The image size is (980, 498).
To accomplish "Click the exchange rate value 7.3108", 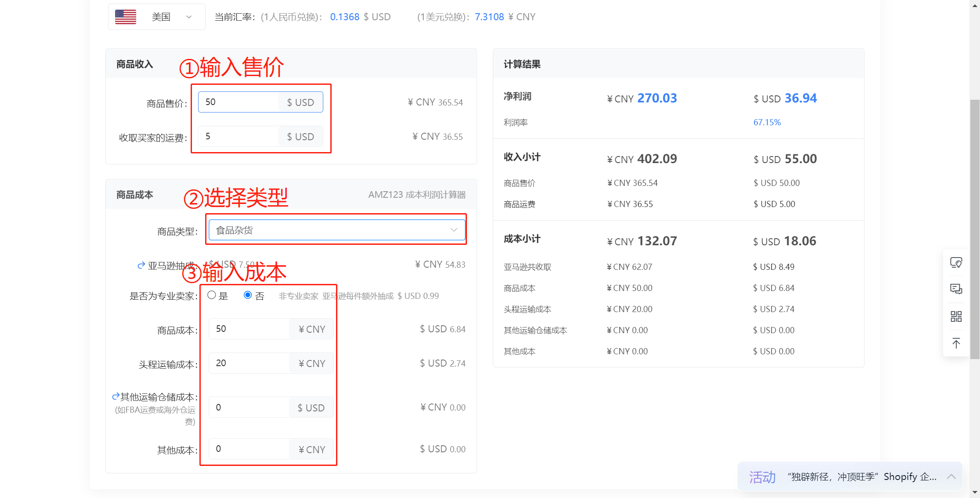I will pyautogui.click(x=489, y=17).
